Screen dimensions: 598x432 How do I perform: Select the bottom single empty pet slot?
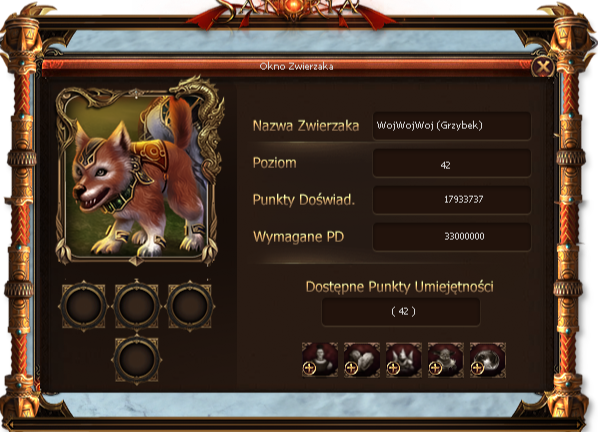click(137, 359)
